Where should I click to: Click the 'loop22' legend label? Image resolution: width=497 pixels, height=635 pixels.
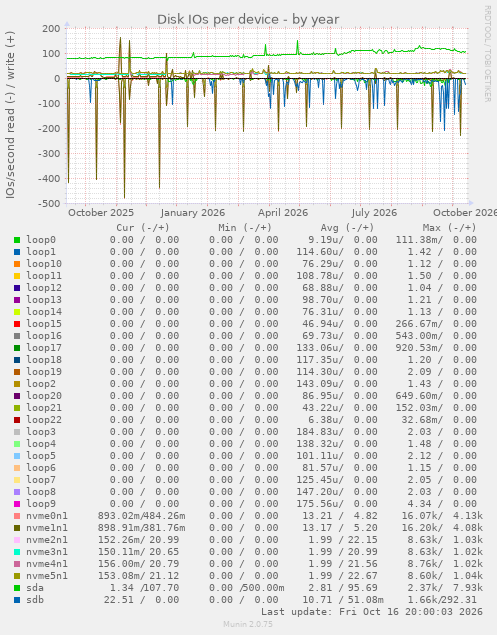pos(44,420)
